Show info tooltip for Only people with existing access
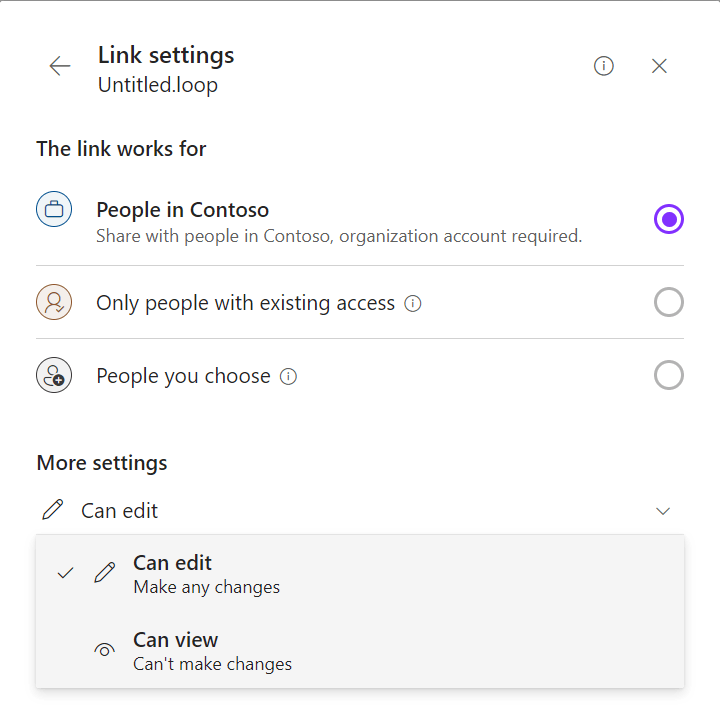This screenshot has width=720, height=710. point(412,304)
